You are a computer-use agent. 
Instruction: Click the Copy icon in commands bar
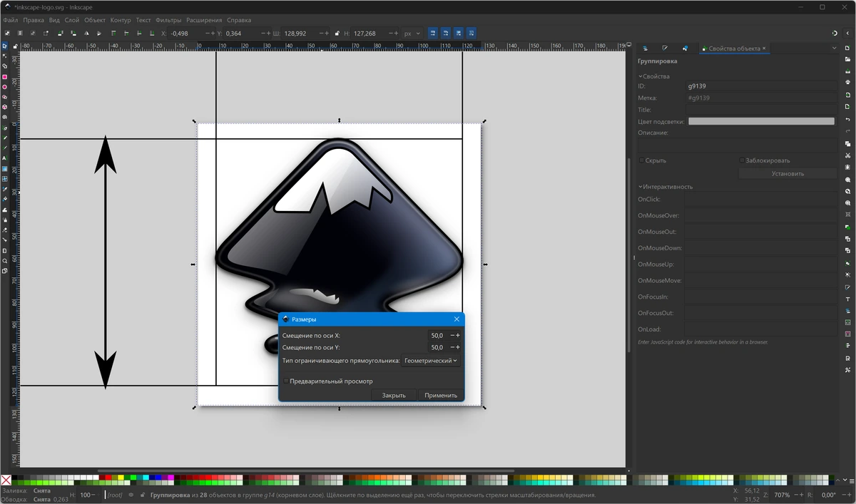(x=847, y=144)
